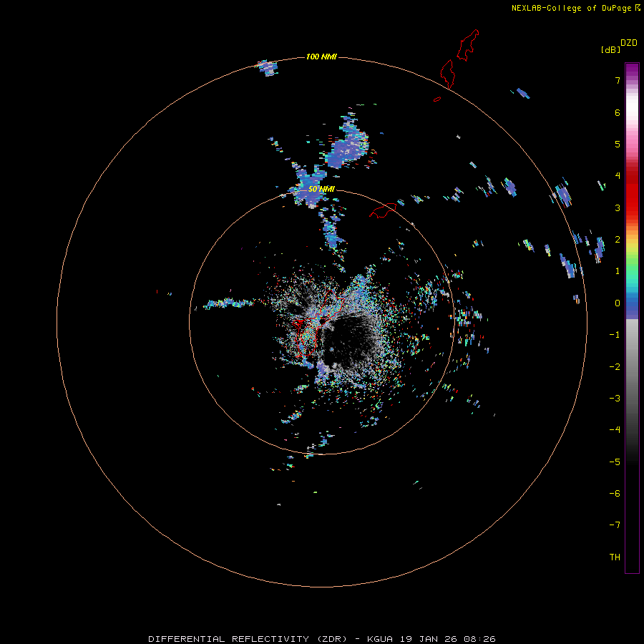Viewport: 644px width, 644px height.
Task: Click the -5 tick label on the legend
Action: click(x=615, y=462)
